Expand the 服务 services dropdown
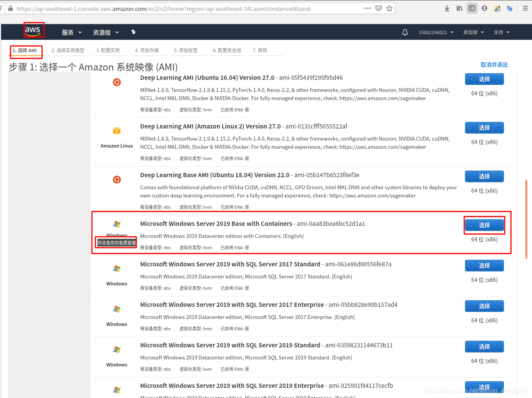Image resolution: width=532 pixels, height=398 pixels. click(72, 32)
